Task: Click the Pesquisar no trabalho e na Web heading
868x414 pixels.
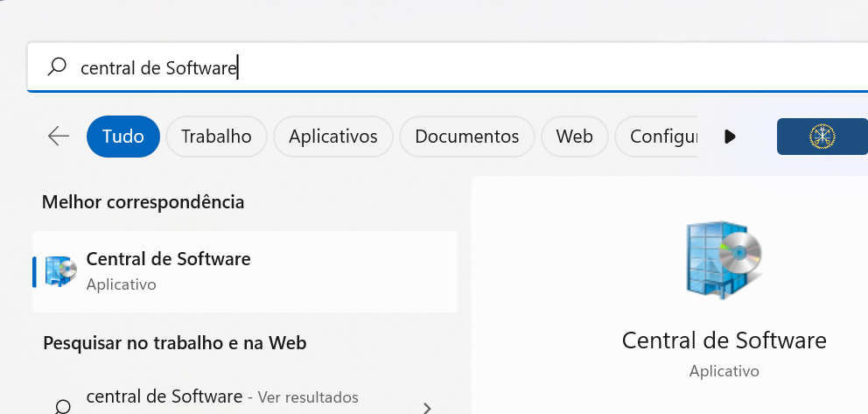Action: [x=175, y=342]
